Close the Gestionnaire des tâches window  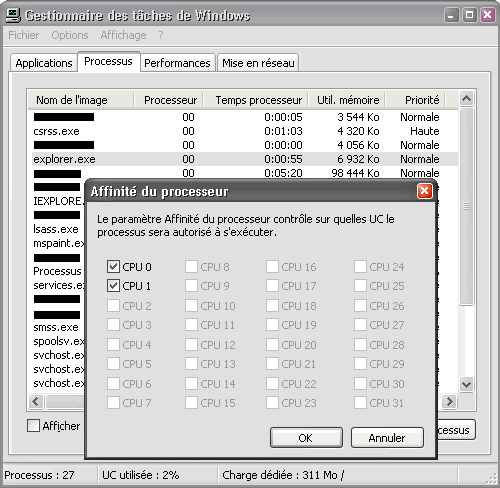pyautogui.click(x=487, y=15)
